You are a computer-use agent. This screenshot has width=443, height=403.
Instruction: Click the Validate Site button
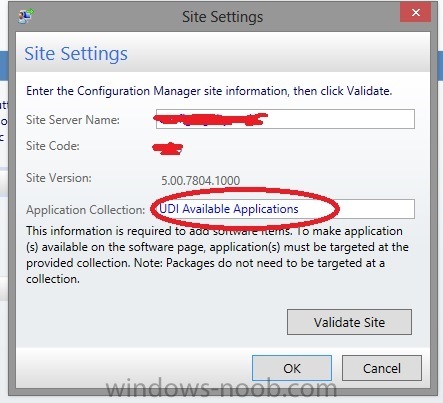(349, 322)
